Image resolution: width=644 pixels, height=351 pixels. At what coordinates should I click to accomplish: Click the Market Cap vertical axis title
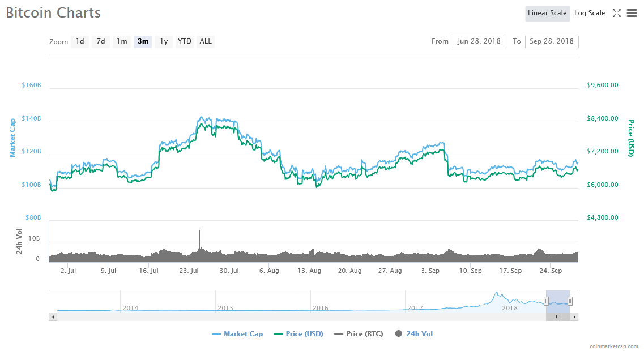(x=12, y=138)
